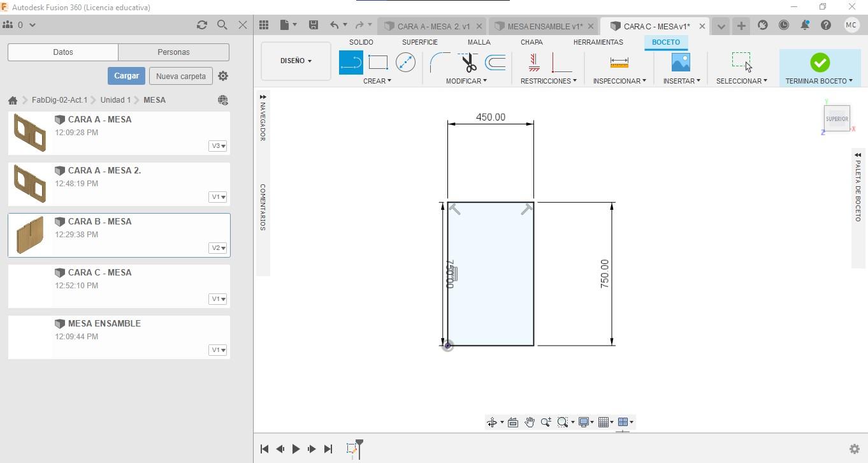The image size is (868, 463).
Task: Refresh the data panel
Action: point(202,25)
